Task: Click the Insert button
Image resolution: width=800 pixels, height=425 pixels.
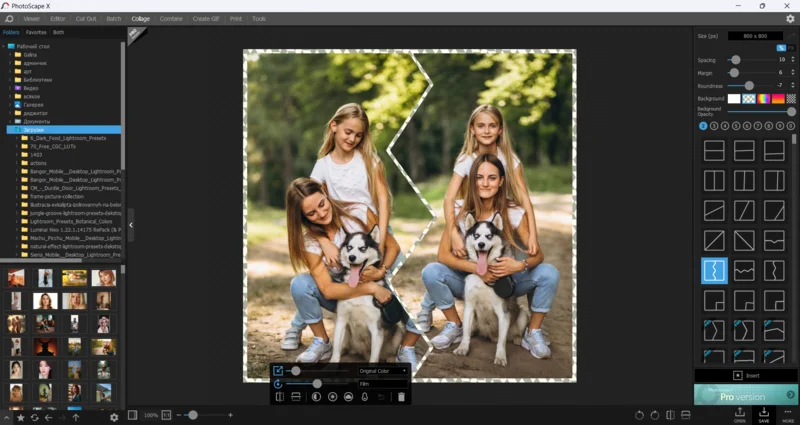Action: point(745,375)
